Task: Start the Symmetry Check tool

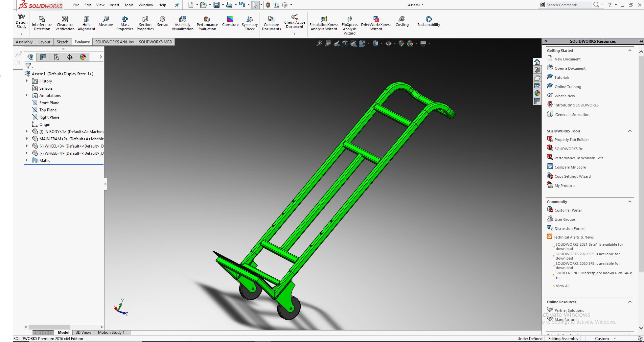Action: [250, 23]
